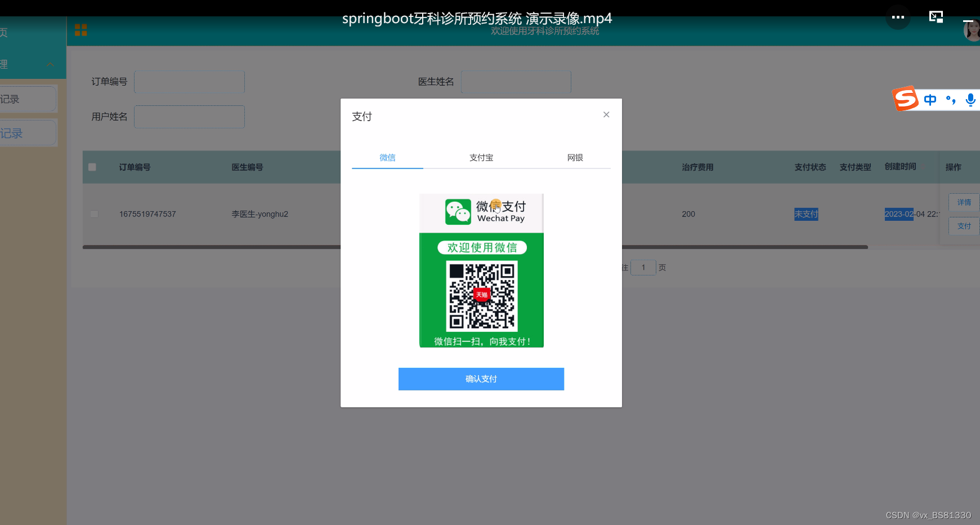Switch to the 支付宝 payment tab
Screen dimensions: 980x525
point(481,158)
